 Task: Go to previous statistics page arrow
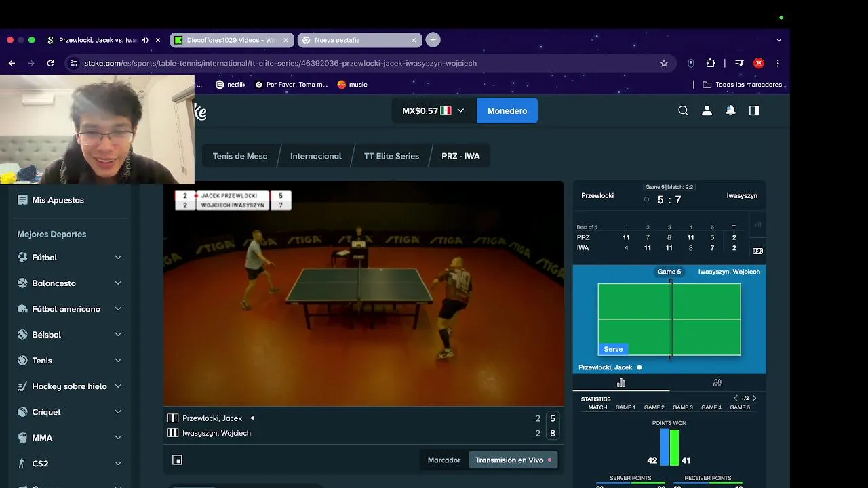click(x=736, y=399)
